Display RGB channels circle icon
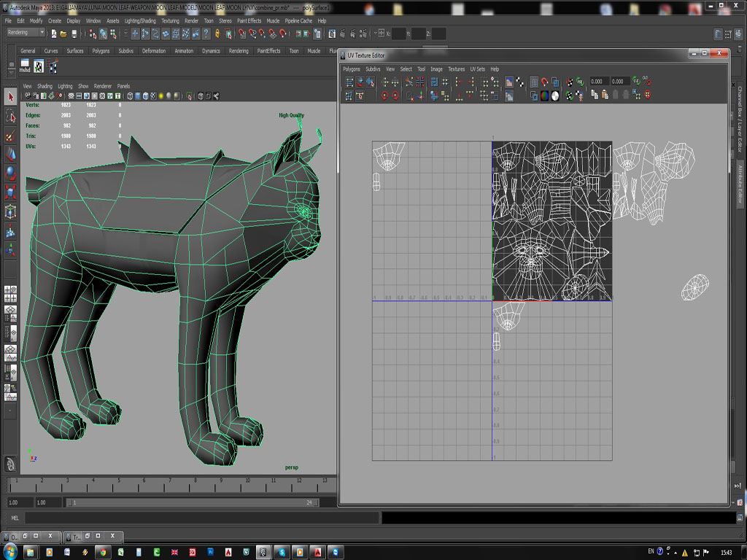 point(544,96)
